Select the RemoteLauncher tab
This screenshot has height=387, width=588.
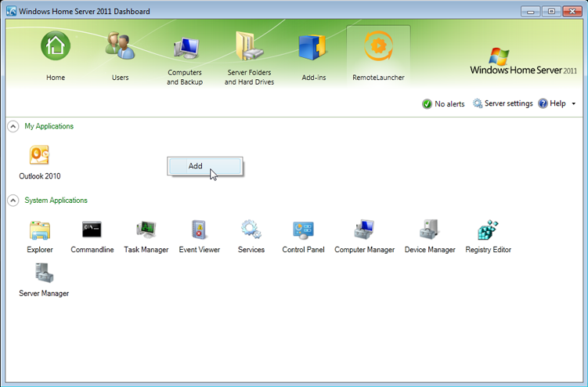[x=378, y=56]
